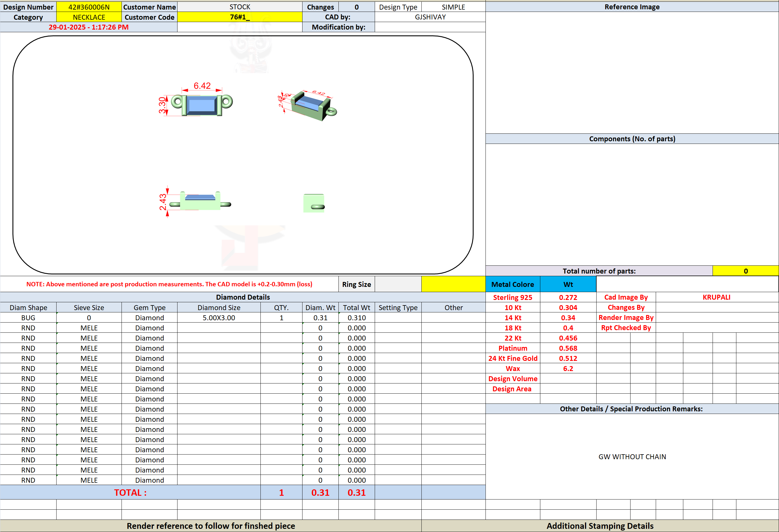Click the QTY. column header
Image resolution: width=779 pixels, height=532 pixels.
click(x=282, y=307)
